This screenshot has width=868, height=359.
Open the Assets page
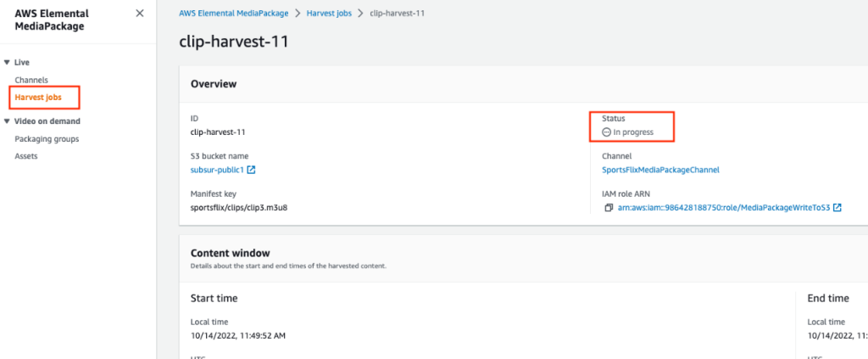(26, 156)
